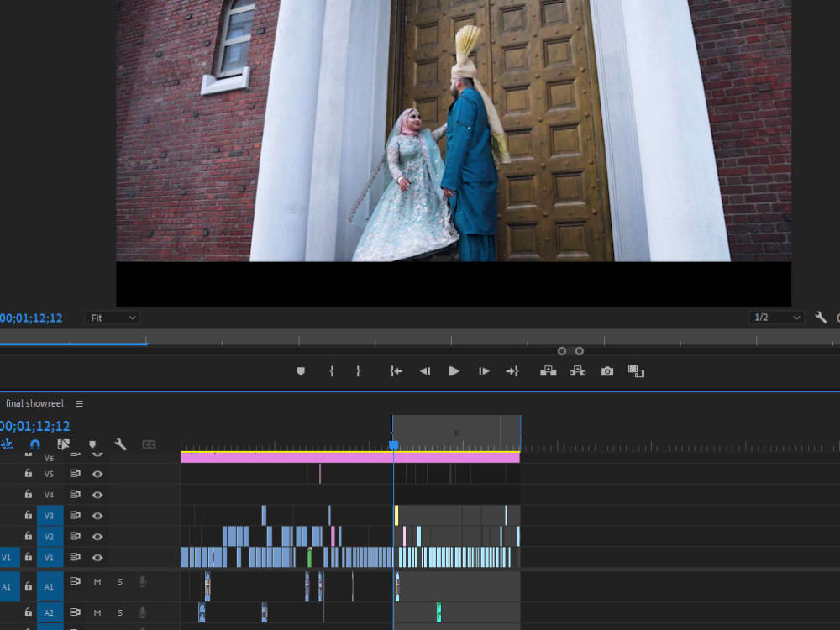Viewport: 840px width, 630px height.
Task: Select the final showreel sequence tab
Action: coord(34,403)
